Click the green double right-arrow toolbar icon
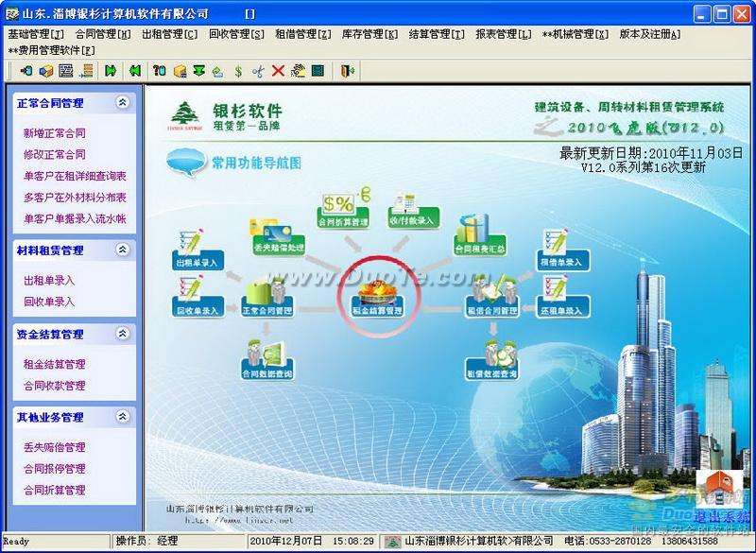The image size is (756, 553). [x=111, y=71]
